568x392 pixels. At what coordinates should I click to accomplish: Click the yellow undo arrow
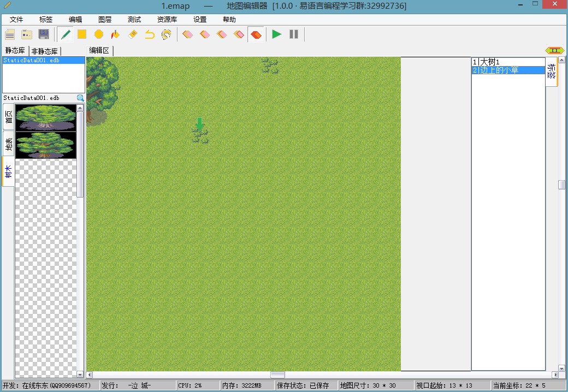click(150, 34)
